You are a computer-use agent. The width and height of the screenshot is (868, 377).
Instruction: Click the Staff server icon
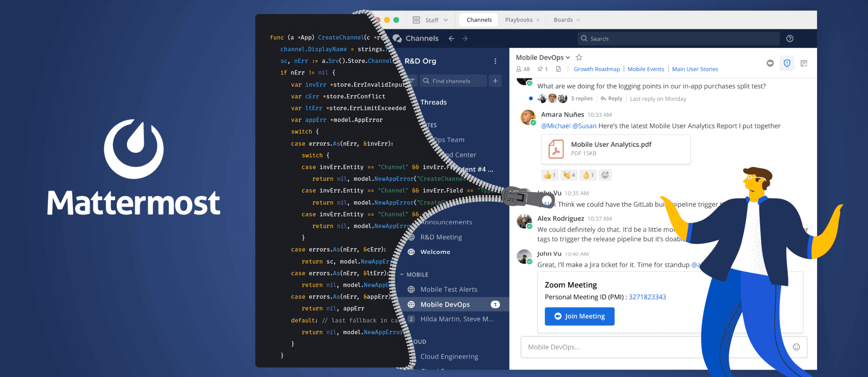416,20
